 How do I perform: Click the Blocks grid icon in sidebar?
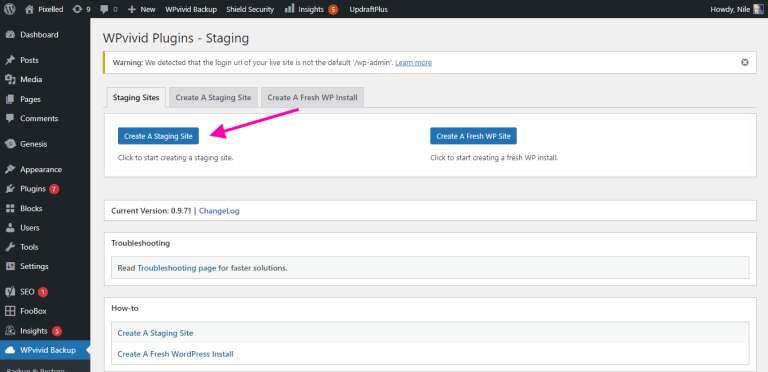[10, 209]
